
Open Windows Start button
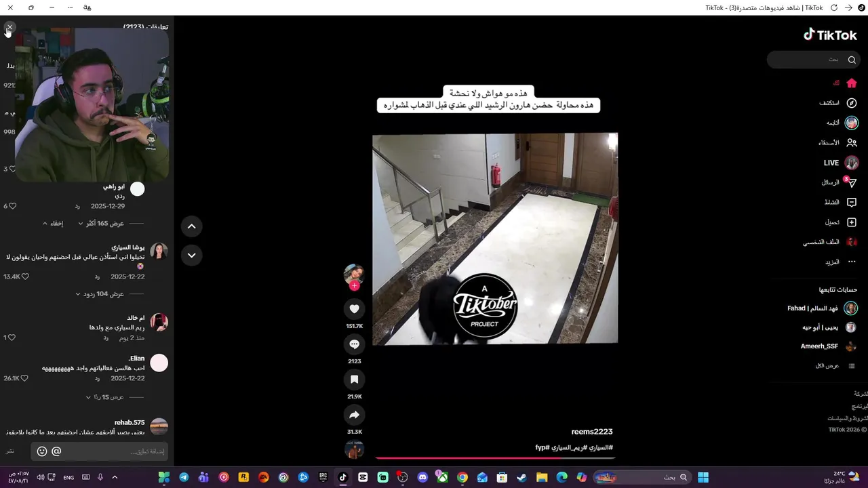(703, 477)
